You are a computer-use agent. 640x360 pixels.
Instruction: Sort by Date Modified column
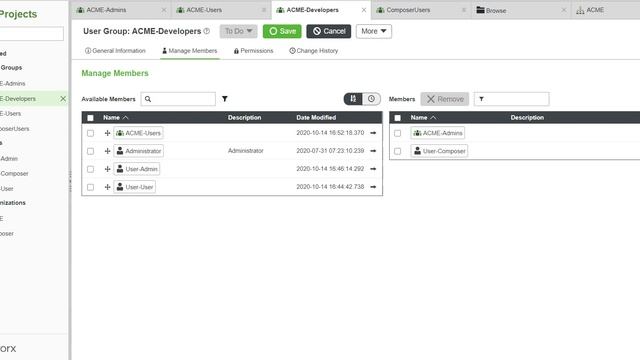point(316,118)
